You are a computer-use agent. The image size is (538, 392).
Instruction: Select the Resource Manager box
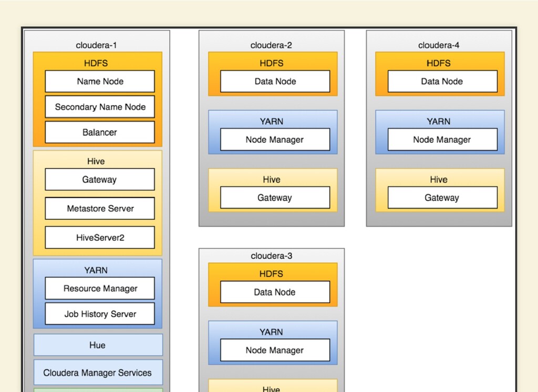(100, 288)
